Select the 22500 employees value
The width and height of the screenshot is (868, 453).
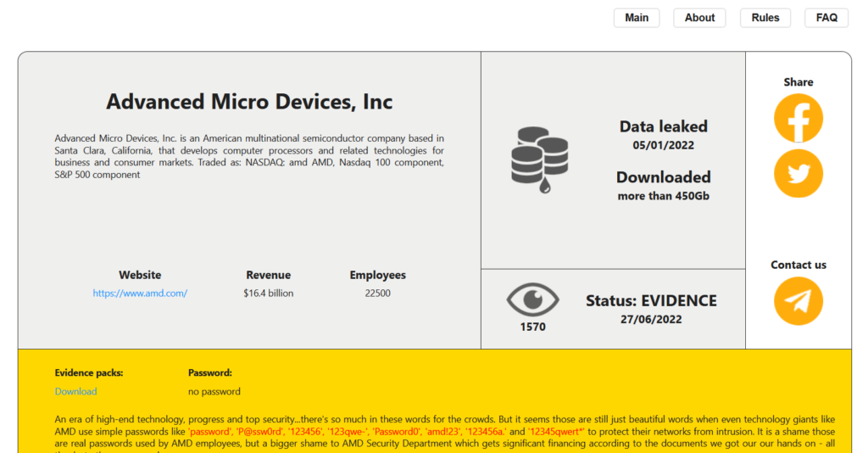click(x=377, y=294)
